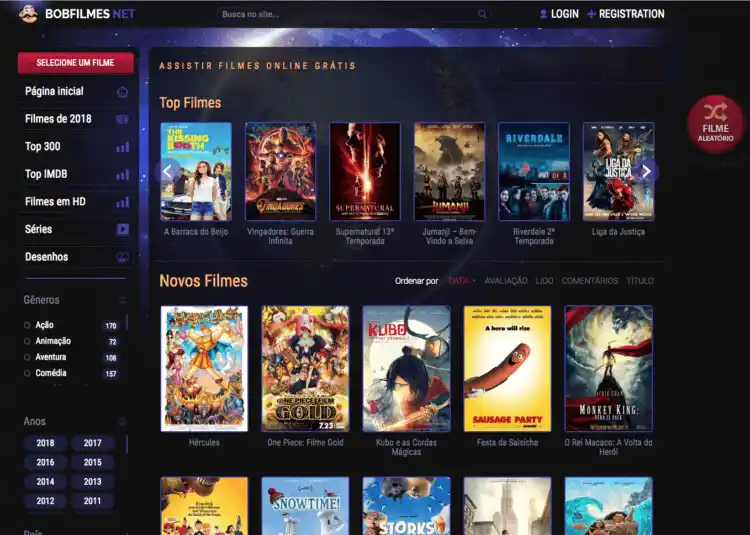
Task: Open Festa da Salsicha poster
Action: pos(507,369)
